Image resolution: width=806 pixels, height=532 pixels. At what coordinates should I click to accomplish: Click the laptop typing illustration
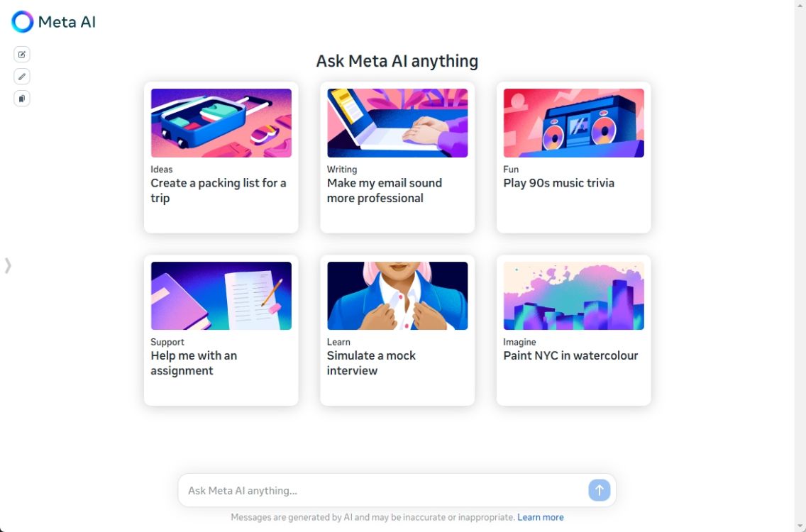coord(397,123)
